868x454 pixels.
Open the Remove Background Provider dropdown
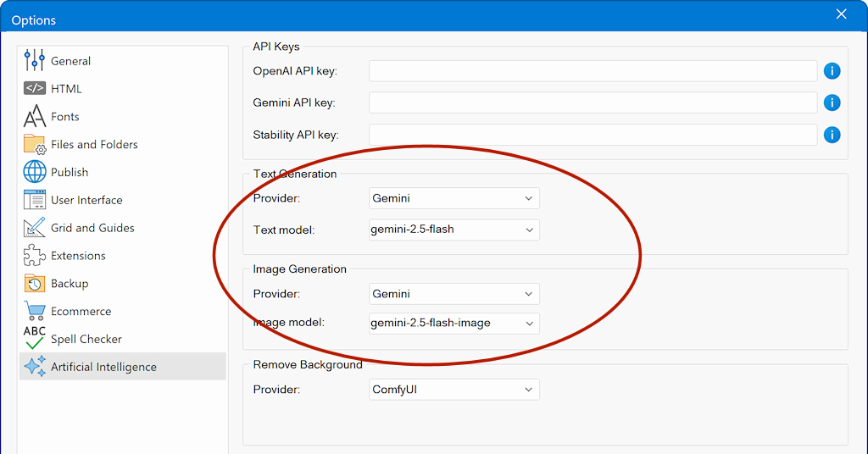[454, 390]
